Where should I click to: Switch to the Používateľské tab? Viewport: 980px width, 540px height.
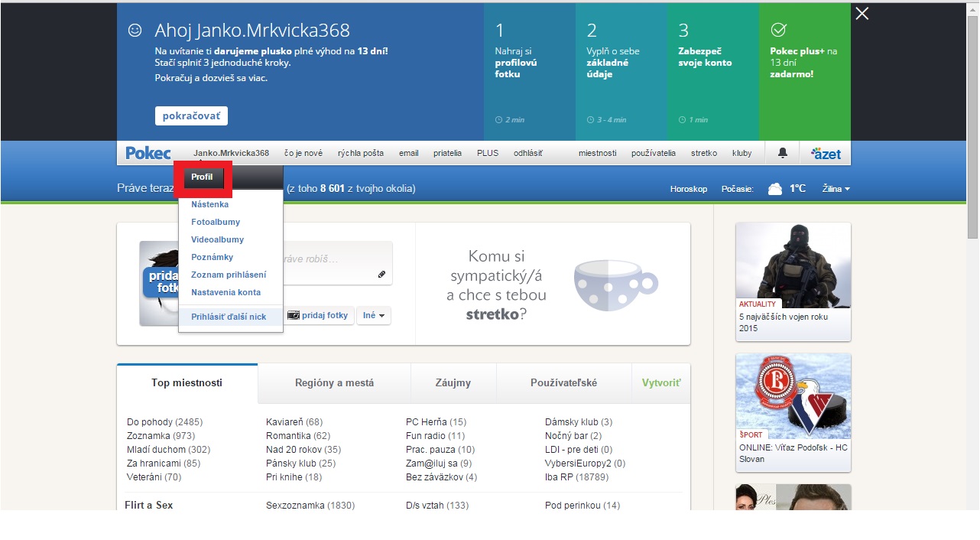(564, 383)
